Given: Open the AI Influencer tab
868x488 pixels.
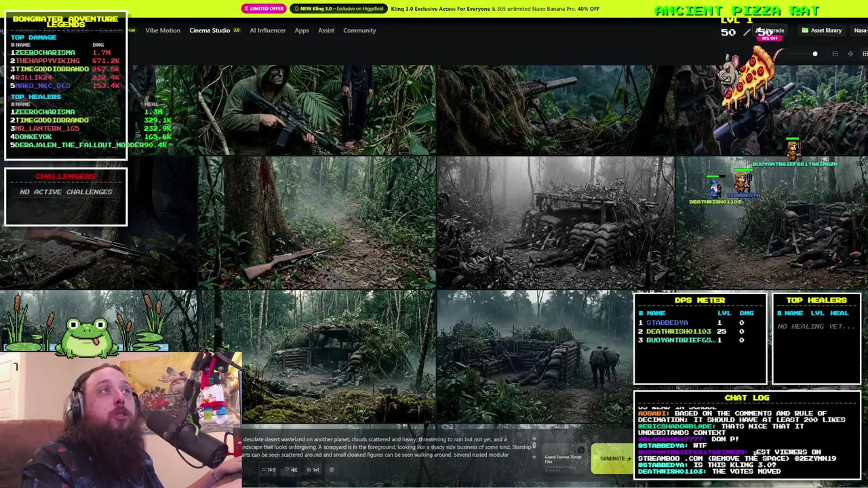Looking at the screenshot, I should pyautogui.click(x=267, y=30).
